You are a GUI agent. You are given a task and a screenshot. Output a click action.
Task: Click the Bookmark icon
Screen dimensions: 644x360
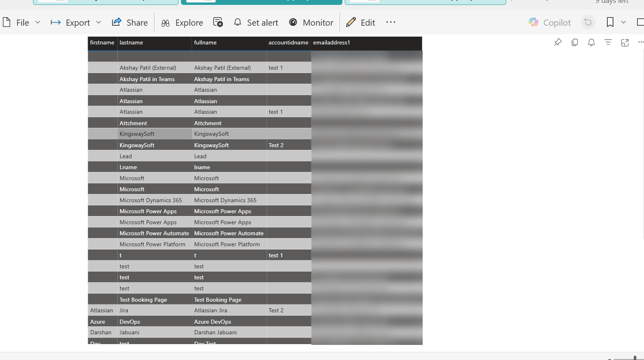[x=610, y=22]
